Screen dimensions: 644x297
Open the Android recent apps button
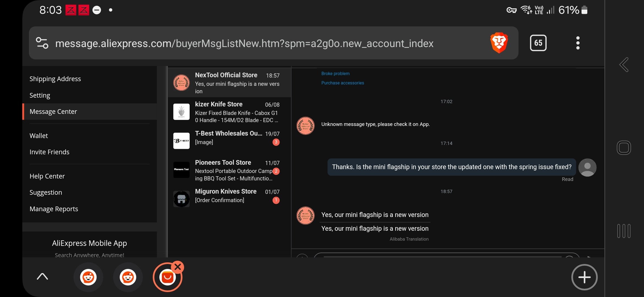[624, 231]
